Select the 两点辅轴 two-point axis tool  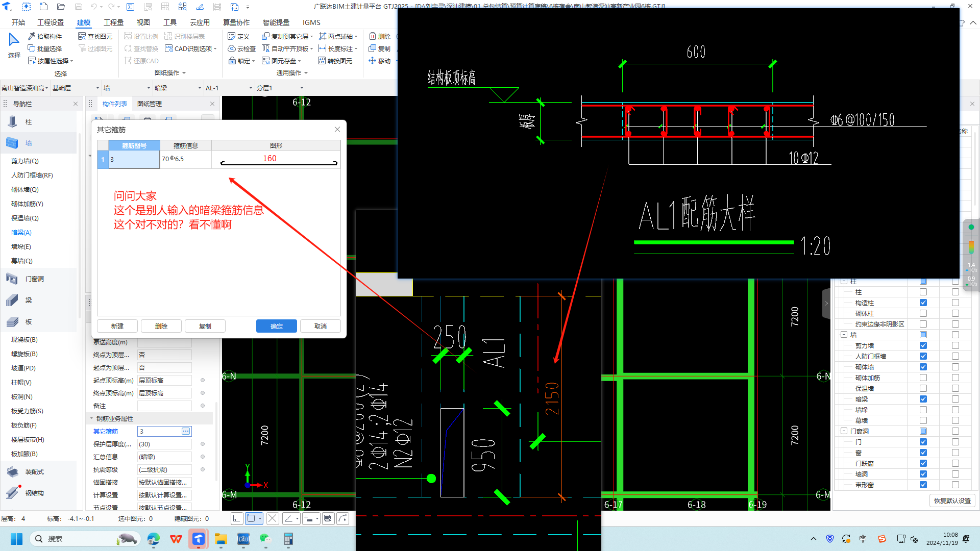click(337, 36)
